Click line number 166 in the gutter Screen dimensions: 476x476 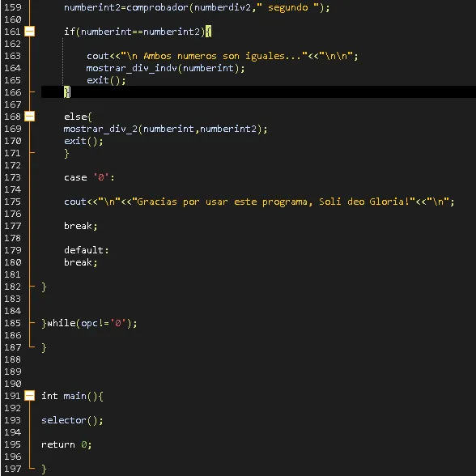click(13, 92)
